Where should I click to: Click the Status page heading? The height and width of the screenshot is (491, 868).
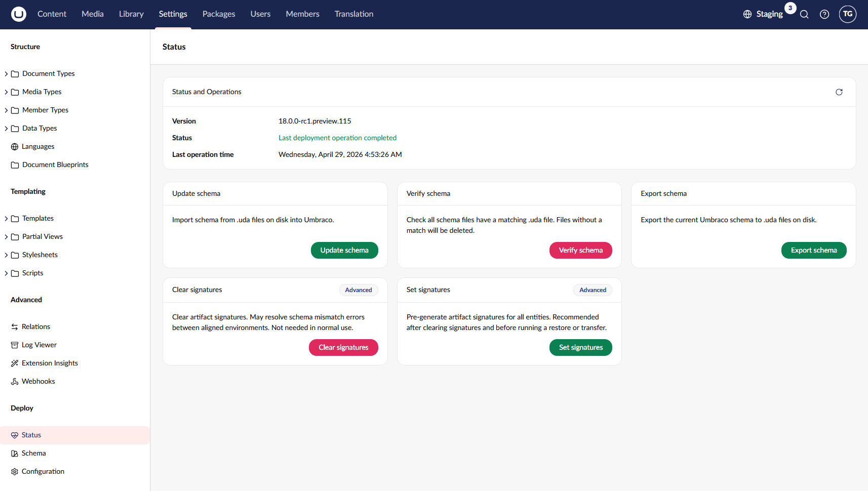click(174, 47)
